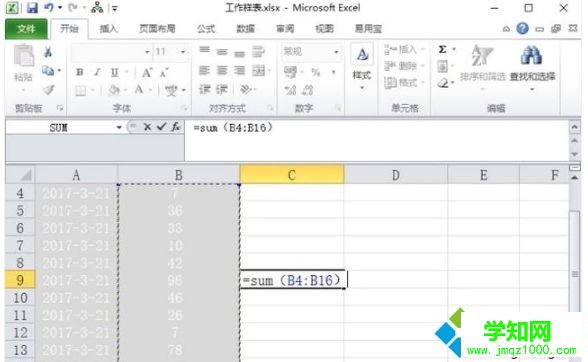Toggle Center text alignment
Viewport: 588px width, 362px height.
pos(222,70)
